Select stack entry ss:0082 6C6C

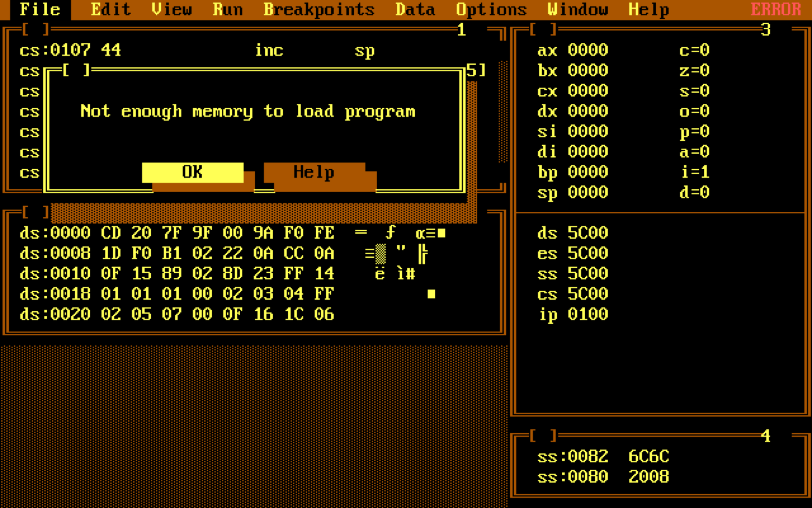pyautogui.click(x=603, y=457)
